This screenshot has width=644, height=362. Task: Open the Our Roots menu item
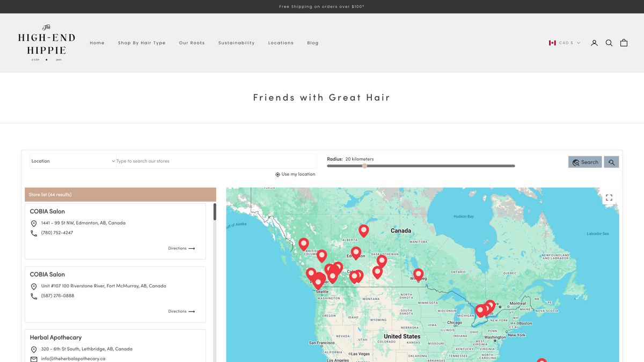(x=192, y=43)
